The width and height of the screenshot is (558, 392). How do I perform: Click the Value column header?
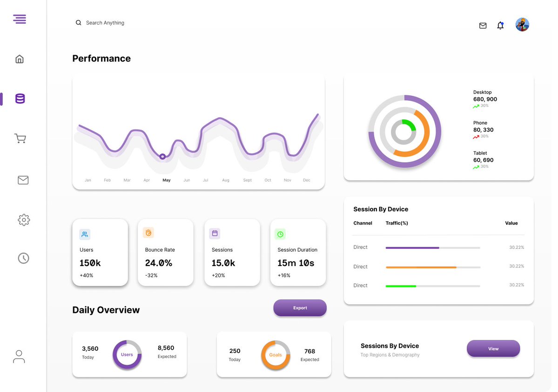click(x=511, y=223)
